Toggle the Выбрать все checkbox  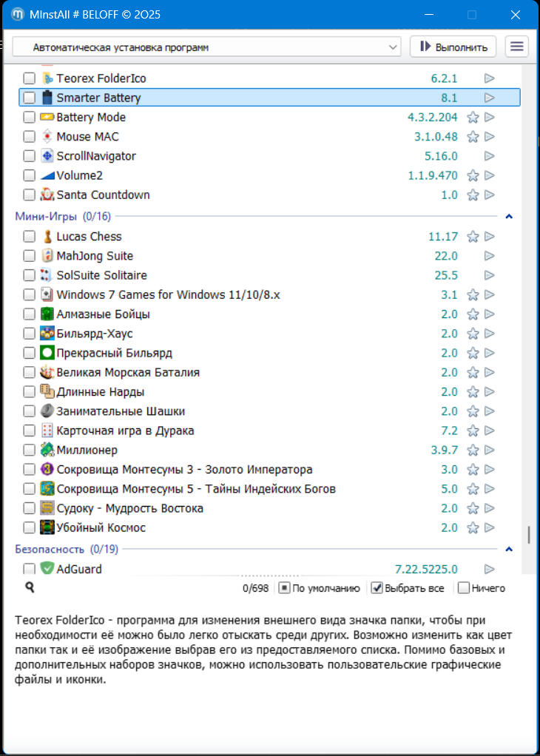point(377,588)
